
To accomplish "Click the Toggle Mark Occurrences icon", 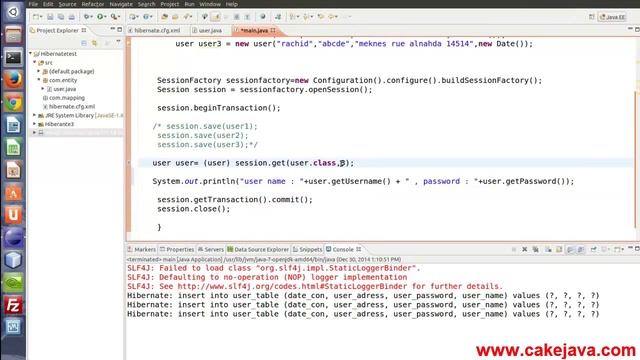I will point(216,17).
